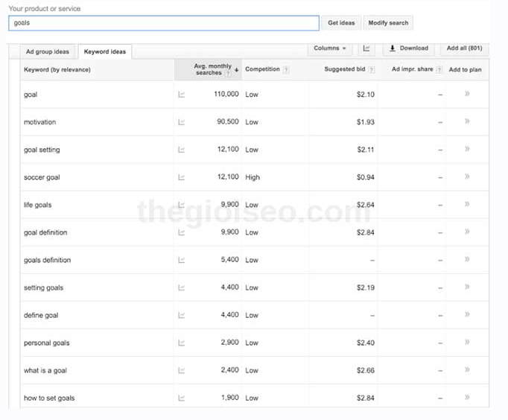Toggle the chart view toolbar button
This screenshot has height=420, width=508.
(x=366, y=48)
